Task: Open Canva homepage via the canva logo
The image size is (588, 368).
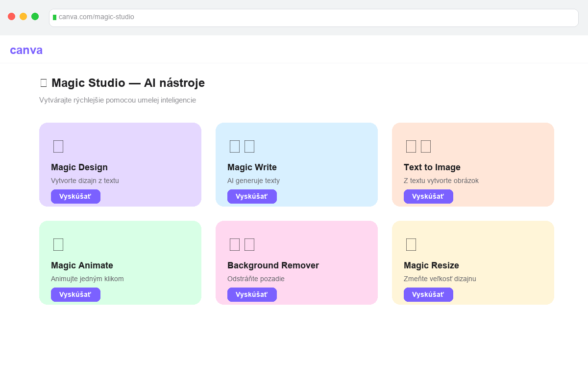Action: [x=25, y=50]
